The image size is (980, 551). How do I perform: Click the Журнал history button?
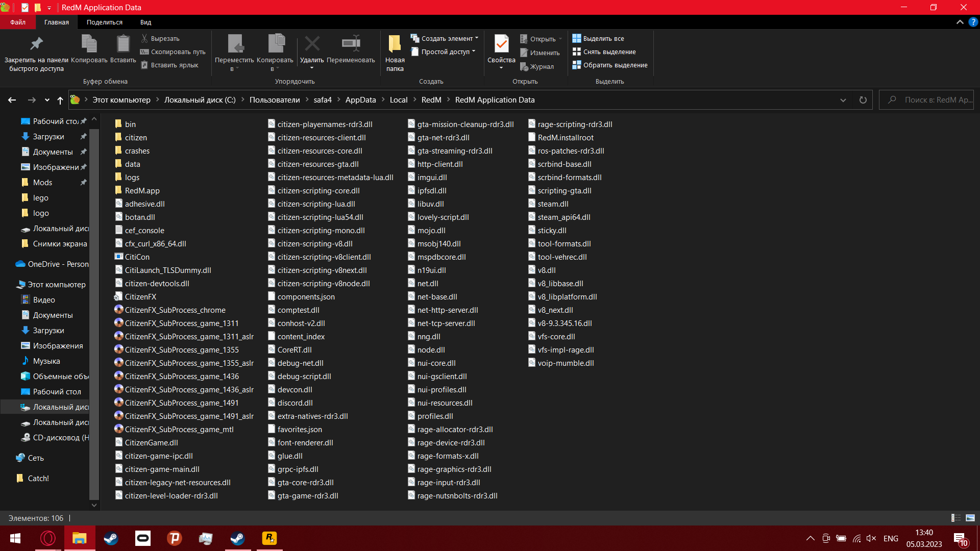pos(537,66)
